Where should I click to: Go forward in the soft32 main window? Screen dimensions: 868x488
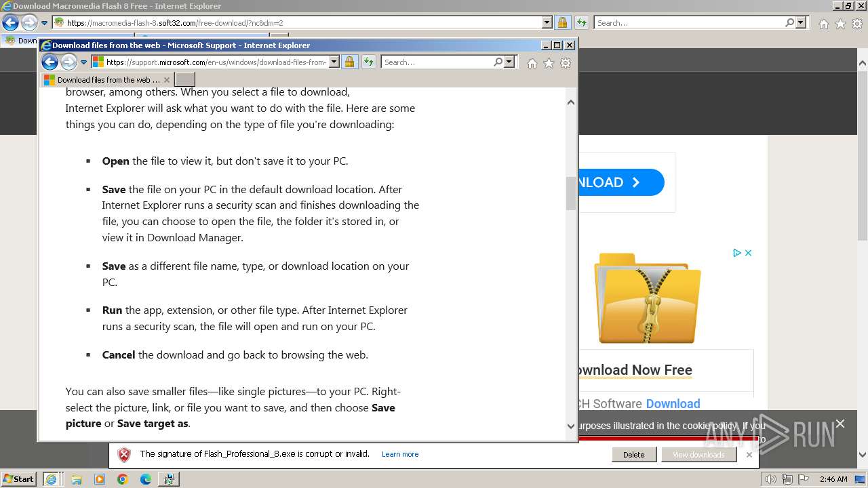click(x=29, y=23)
